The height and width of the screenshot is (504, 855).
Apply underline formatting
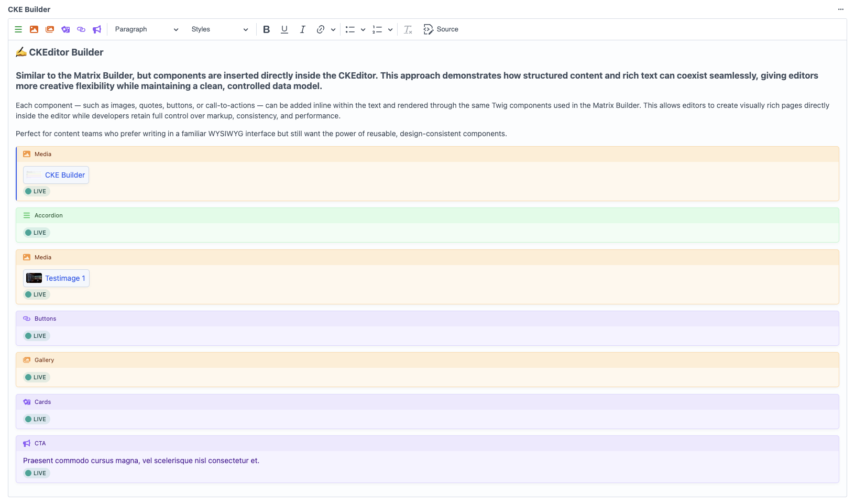tap(284, 29)
